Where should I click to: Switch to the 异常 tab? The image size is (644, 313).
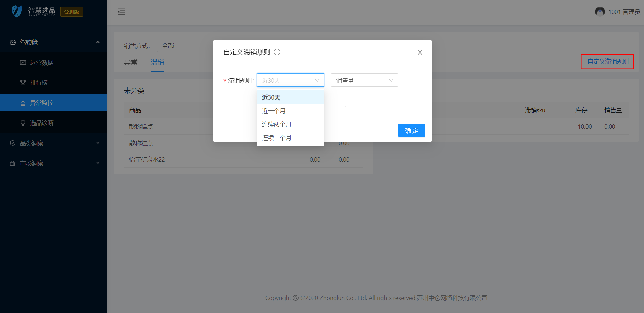[x=131, y=62]
